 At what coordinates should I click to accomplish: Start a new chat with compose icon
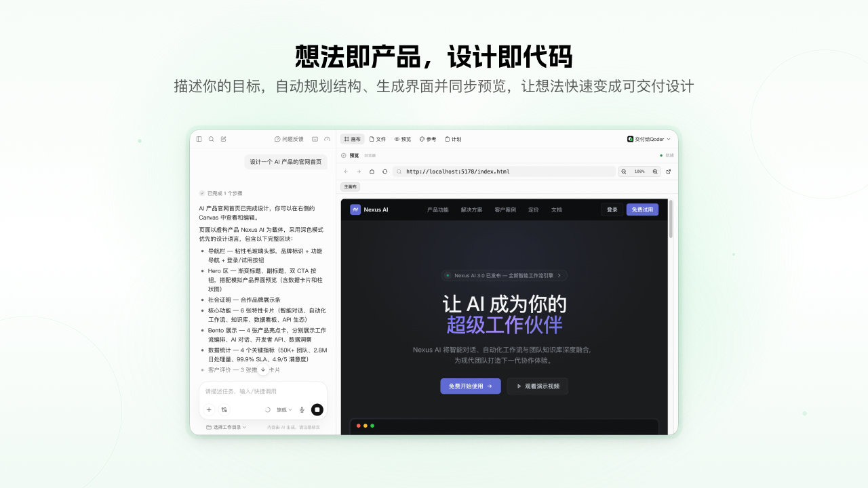(x=224, y=139)
